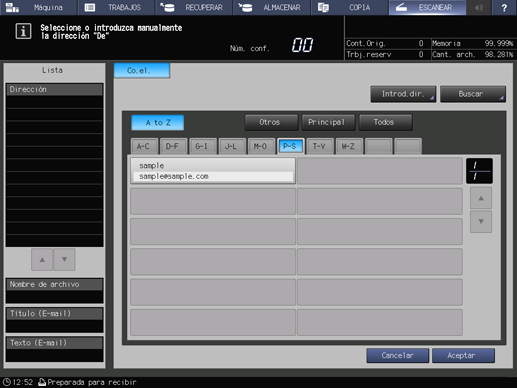Click the information icon beside the message

(x=23, y=31)
